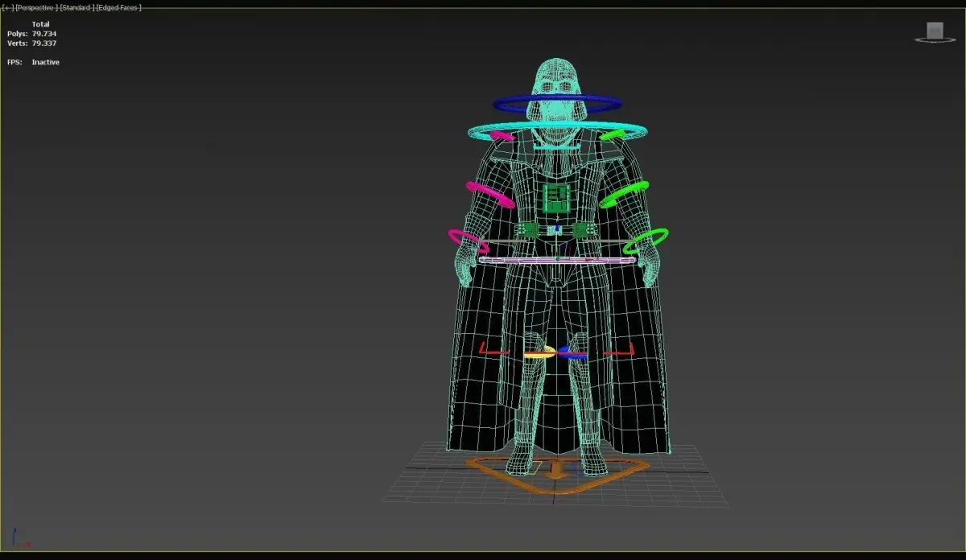Select the green elbow ring control
Image resolution: width=966 pixels, height=560 pixels.
(624, 194)
